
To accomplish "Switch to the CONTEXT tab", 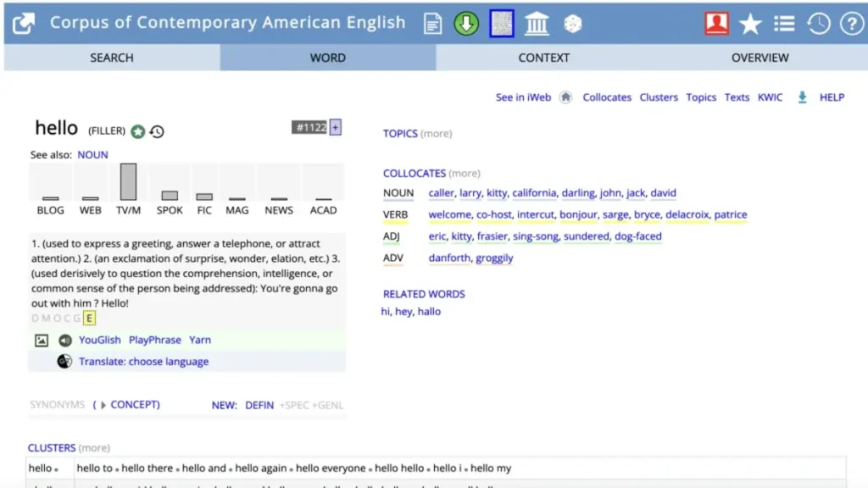I will point(543,58).
